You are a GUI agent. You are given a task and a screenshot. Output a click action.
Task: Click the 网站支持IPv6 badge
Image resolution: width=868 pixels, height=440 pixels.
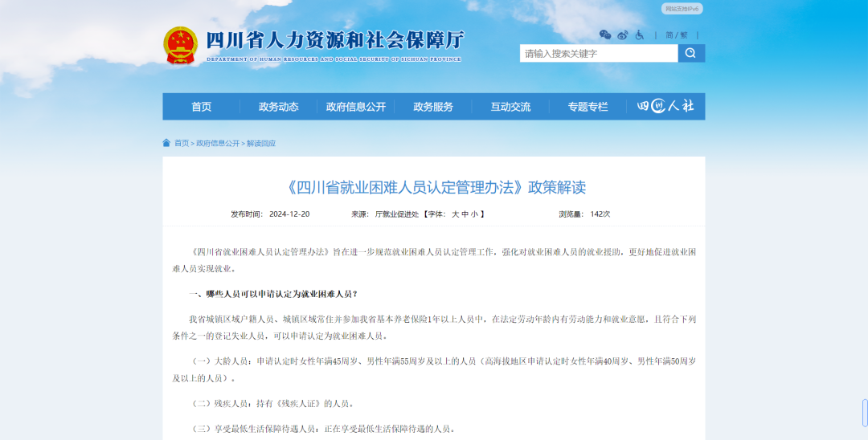682,9
